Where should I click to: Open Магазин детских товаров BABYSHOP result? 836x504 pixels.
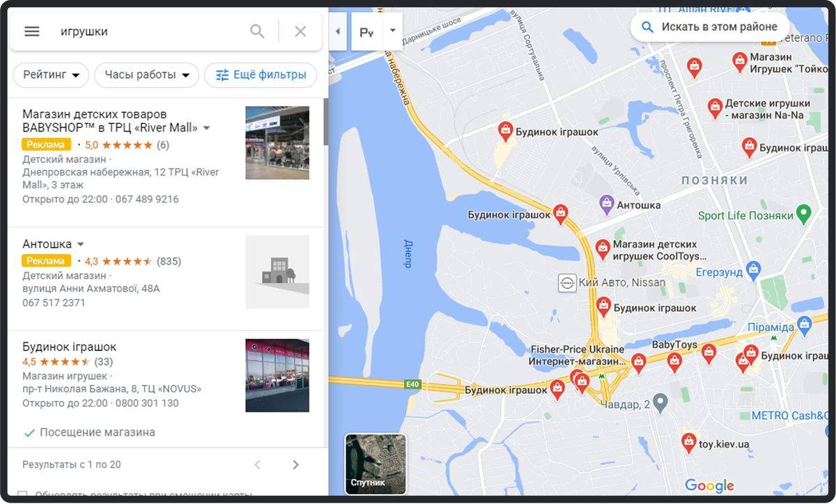(x=110, y=120)
